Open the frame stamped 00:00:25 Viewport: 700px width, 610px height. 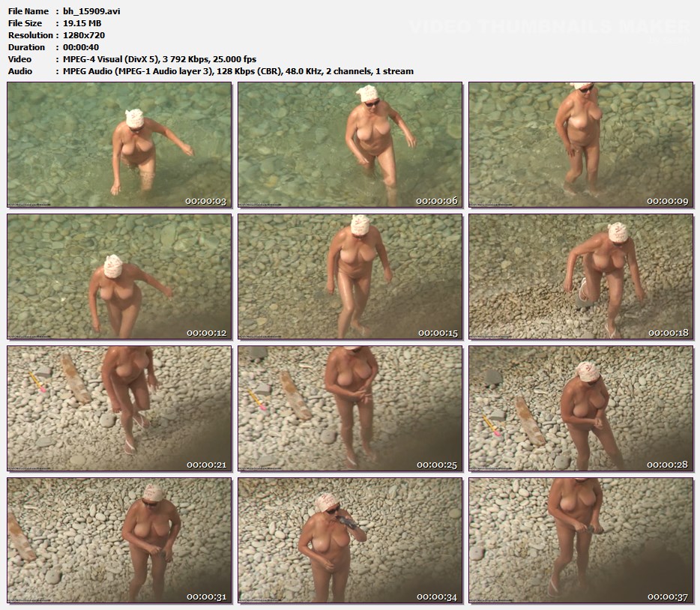[350, 408]
